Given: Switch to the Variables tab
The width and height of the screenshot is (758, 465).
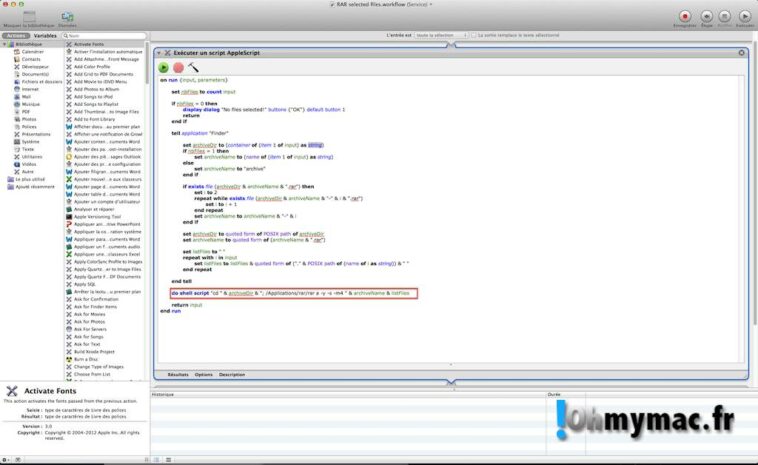Looking at the screenshot, I should [x=46, y=35].
